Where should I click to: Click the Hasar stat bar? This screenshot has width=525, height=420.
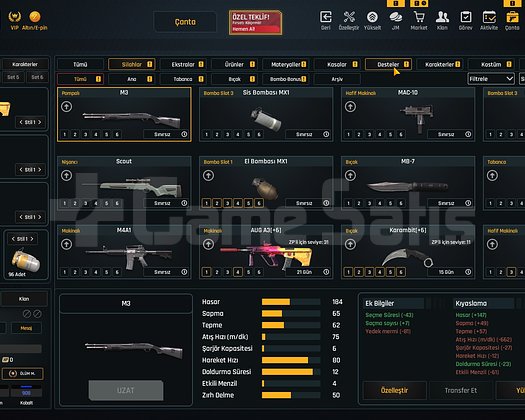point(291,302)
